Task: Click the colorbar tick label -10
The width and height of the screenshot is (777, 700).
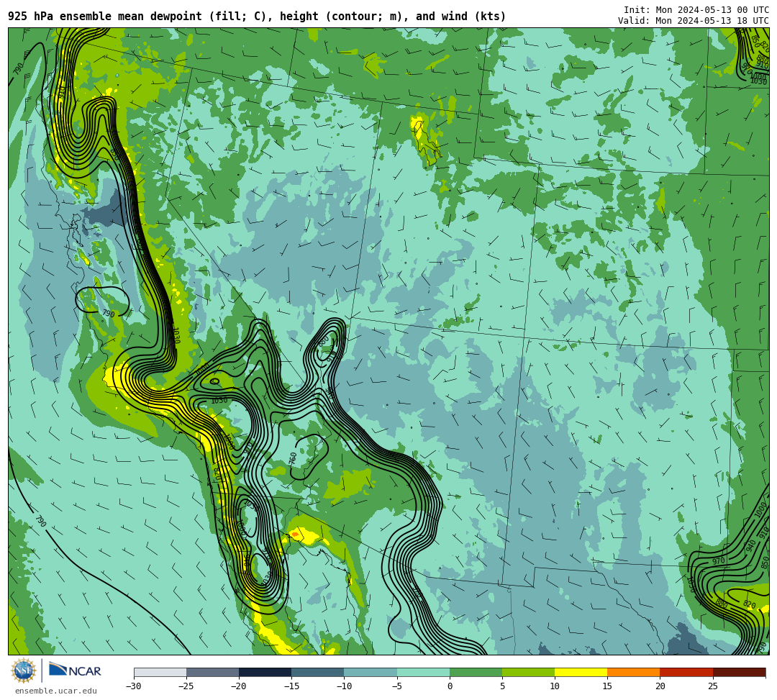Action: 344,686
